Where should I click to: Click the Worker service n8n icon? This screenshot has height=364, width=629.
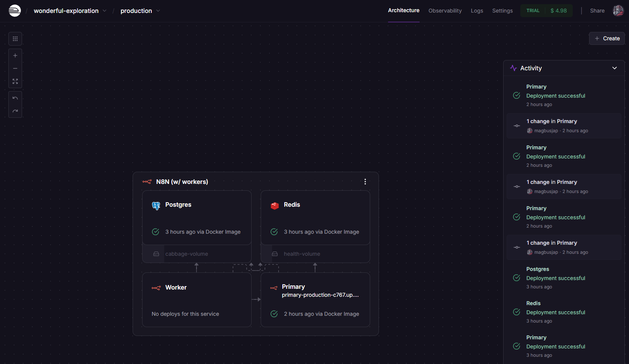[156, 288]
